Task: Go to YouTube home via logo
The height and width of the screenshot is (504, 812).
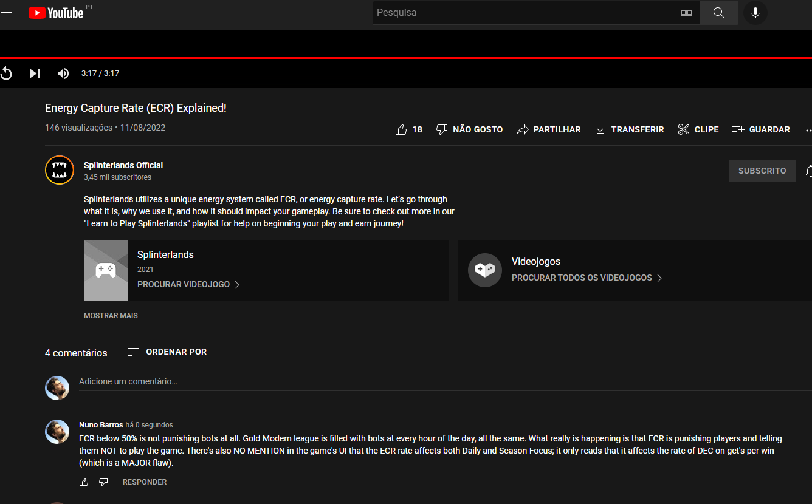Action: click(x=56, y=13)
